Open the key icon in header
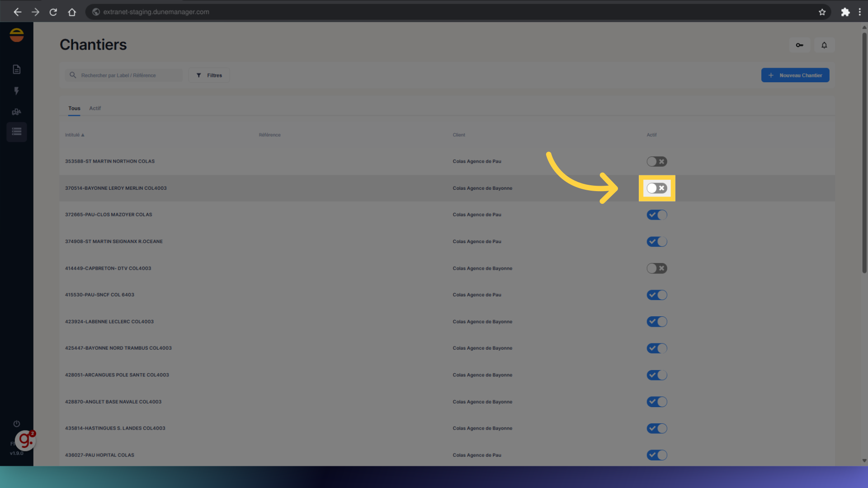The height and width of the screenshot is (488, 868). [x=799, y=45]
